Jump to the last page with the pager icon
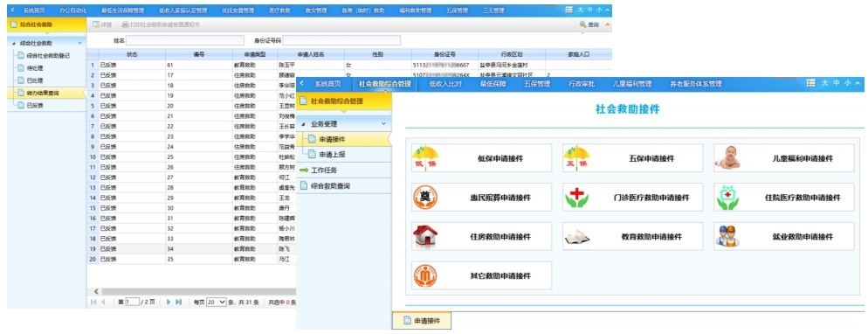The image size is (868, 334). pos(178,302)
